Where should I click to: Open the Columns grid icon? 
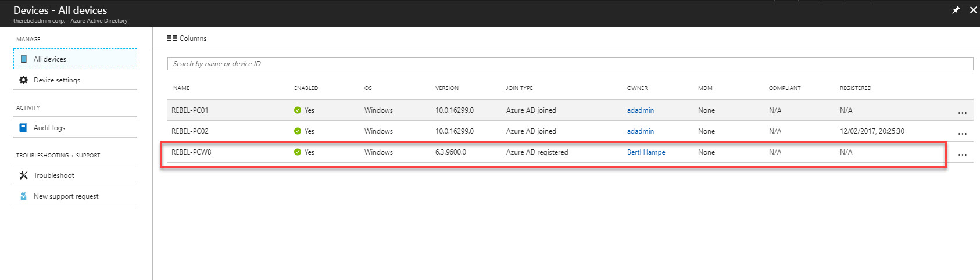click(x=172, y=38)
